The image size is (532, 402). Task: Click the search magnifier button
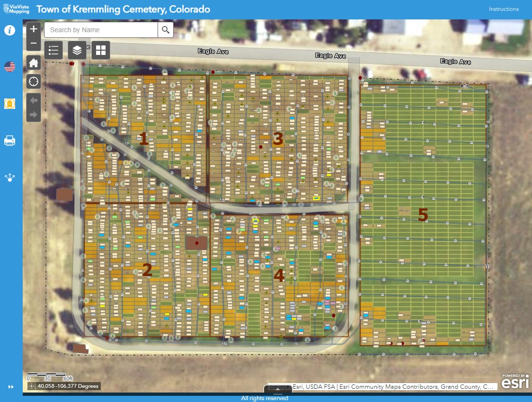click(165, 29)
